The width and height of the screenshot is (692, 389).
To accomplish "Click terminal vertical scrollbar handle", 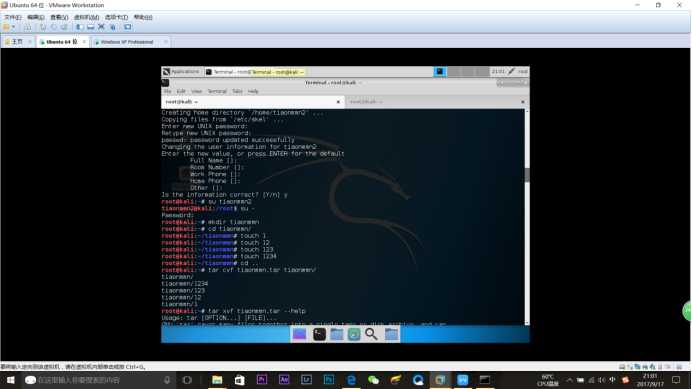I will (x=527, y=174).
